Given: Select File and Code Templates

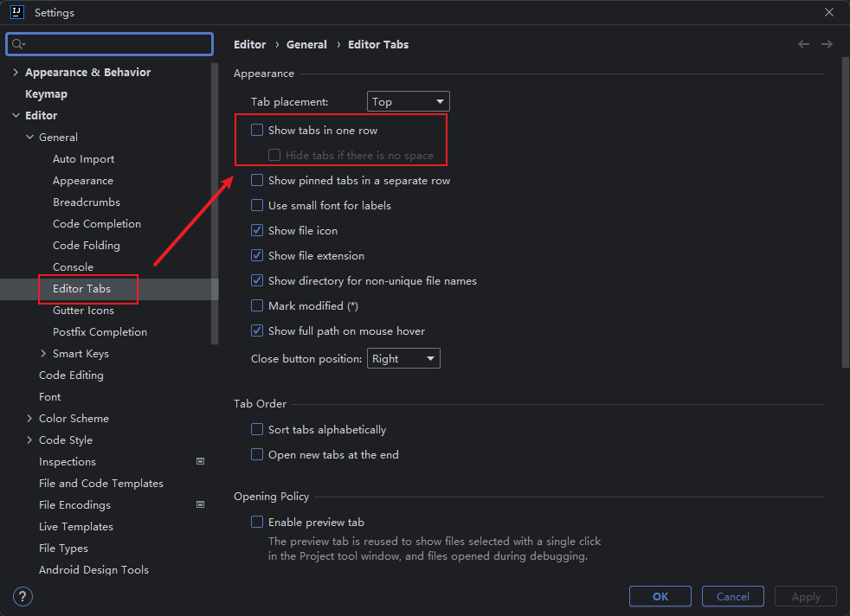Looking at the screenshot, I should point(100,484).
